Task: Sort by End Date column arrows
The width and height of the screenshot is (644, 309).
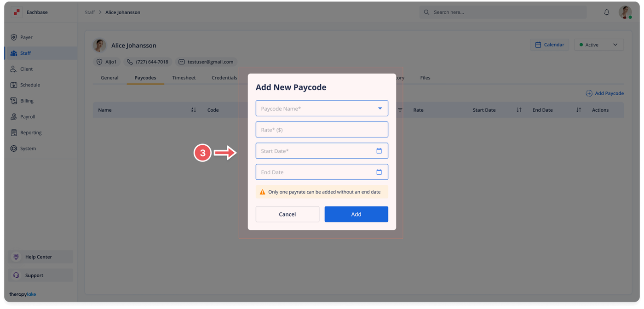Action: click(578, 110)
